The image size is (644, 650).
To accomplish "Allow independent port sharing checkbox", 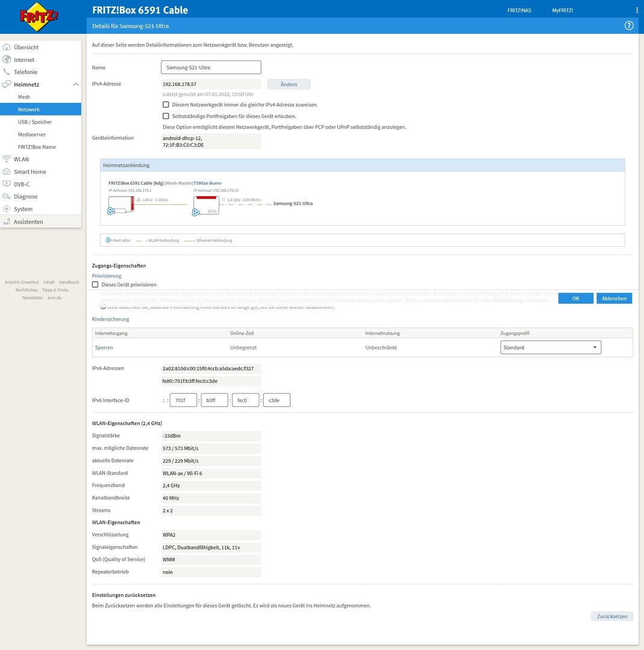I will (x=166, y=116).
